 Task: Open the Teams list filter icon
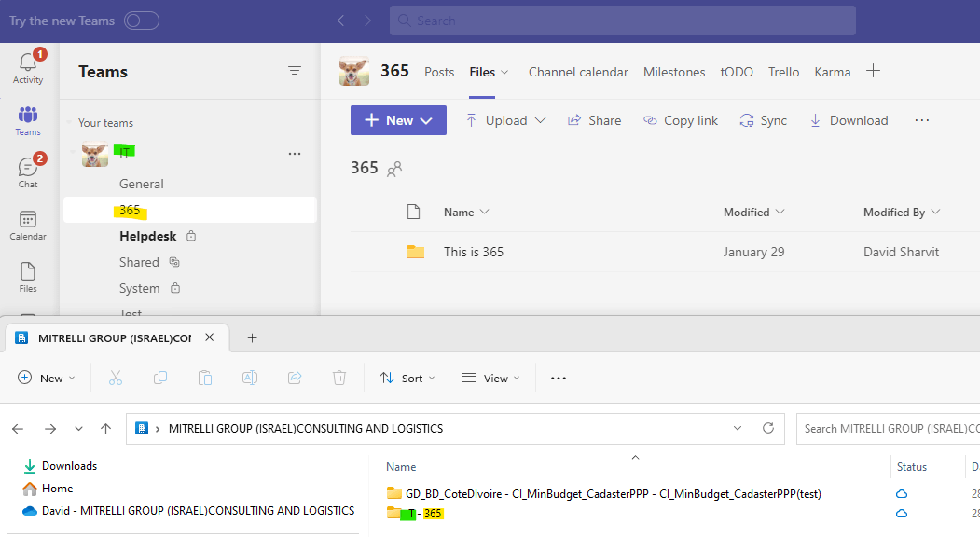coord(295,71)
